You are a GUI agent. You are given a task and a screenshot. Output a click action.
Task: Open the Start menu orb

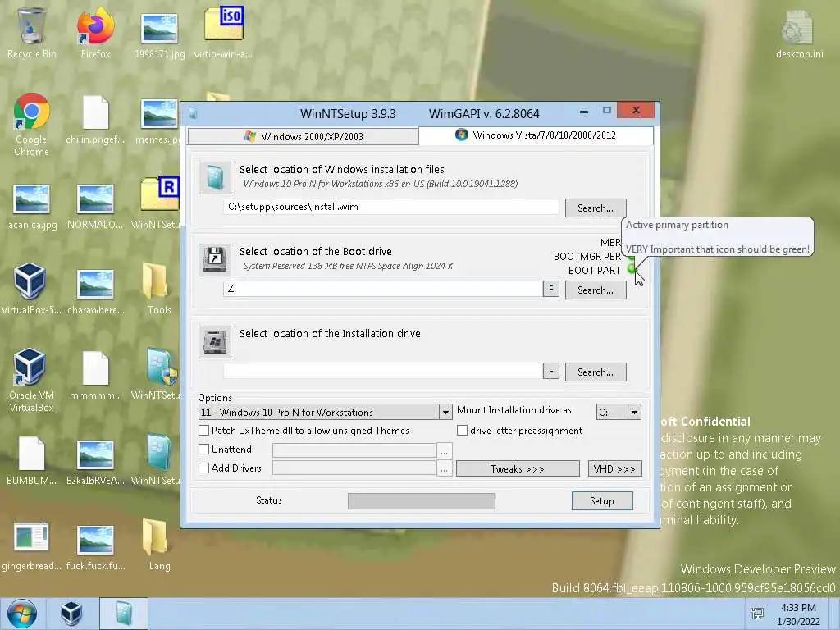coord(21,614)
